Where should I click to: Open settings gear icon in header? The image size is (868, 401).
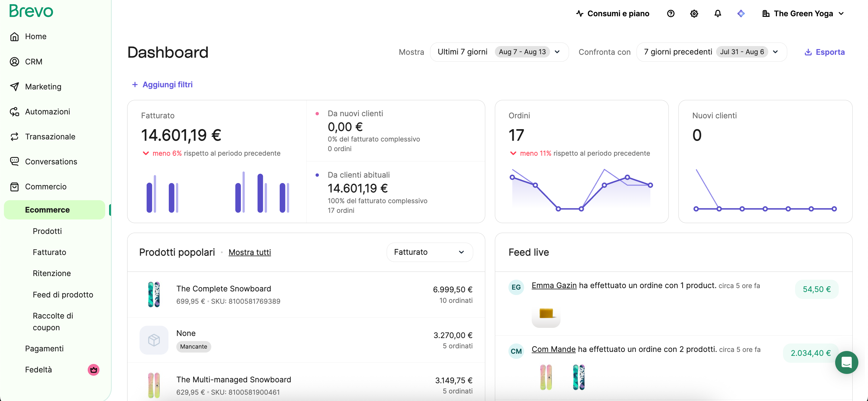click(x=694, y=14)
